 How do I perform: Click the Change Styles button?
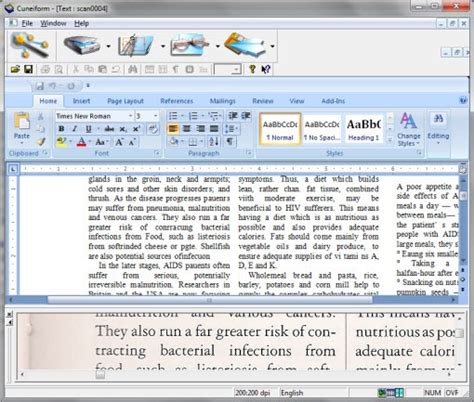click(x=409, y=129)
